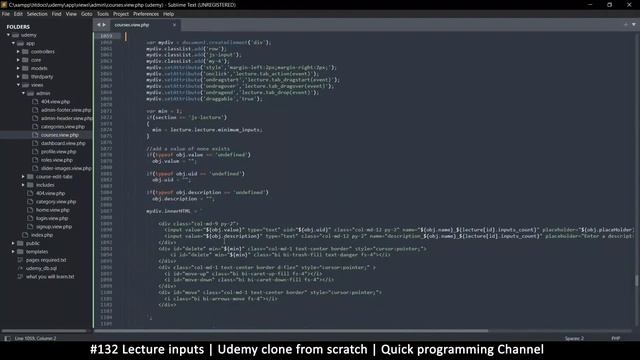Select the courses.view.php editor tab

pos(145,25)
